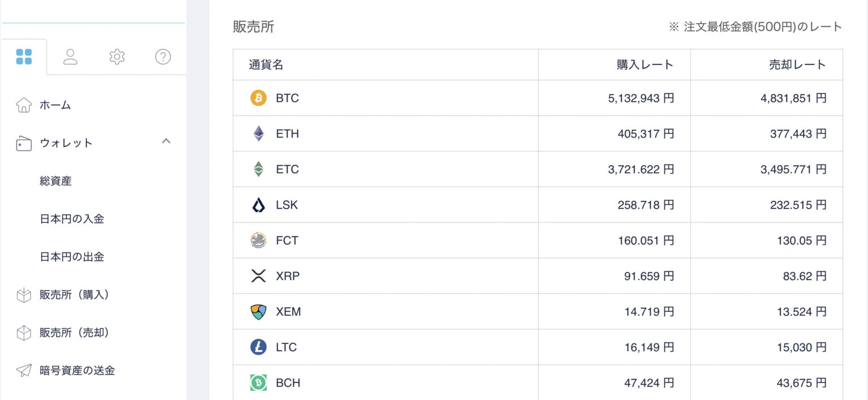Select 日本円の入金 menu item

click(x=72, y=219)
